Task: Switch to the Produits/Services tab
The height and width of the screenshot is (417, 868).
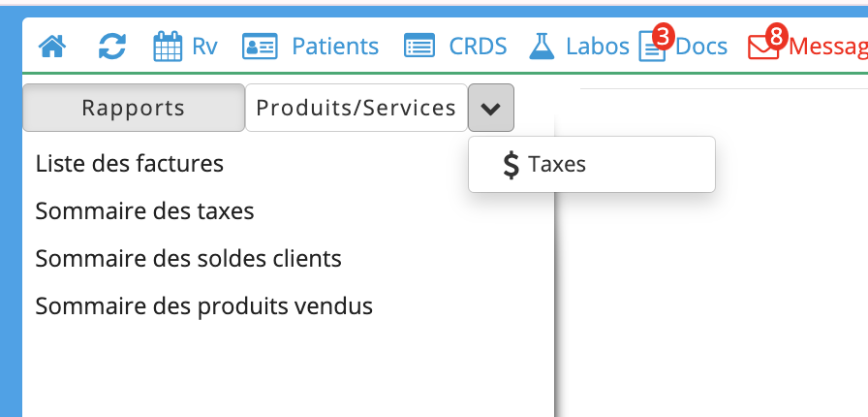Action: coord(356,108)
